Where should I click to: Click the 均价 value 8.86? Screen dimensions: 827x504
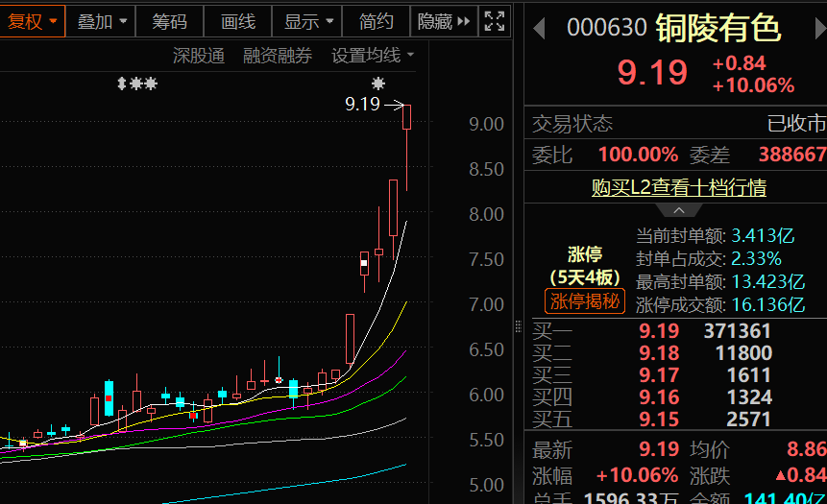pos(807,449)
